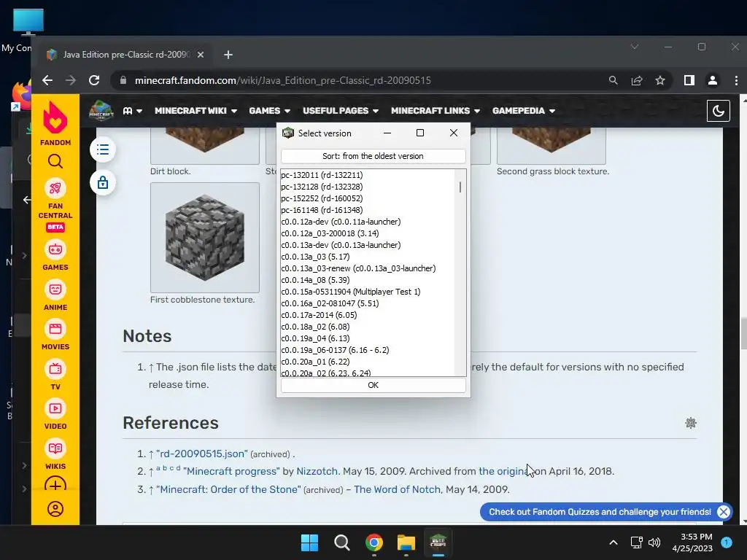Go back in Chrome browser history
The width and height of the screenshot is (747, 560).
[47, 80]
